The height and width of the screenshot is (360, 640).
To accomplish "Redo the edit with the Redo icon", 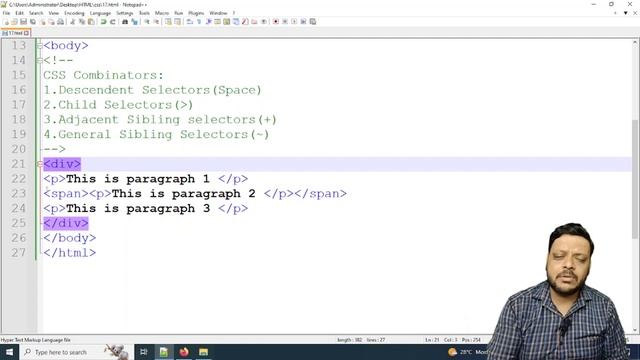I will point(113,22).
